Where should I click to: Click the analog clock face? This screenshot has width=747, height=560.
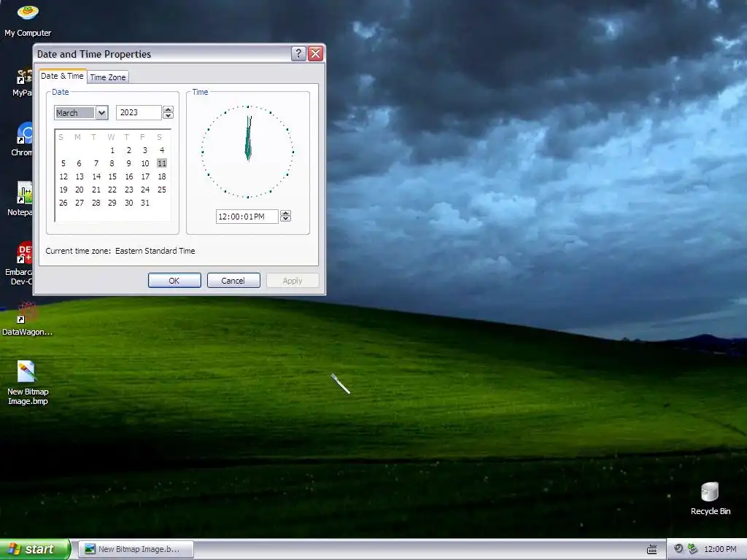click(x=248, y=152)
